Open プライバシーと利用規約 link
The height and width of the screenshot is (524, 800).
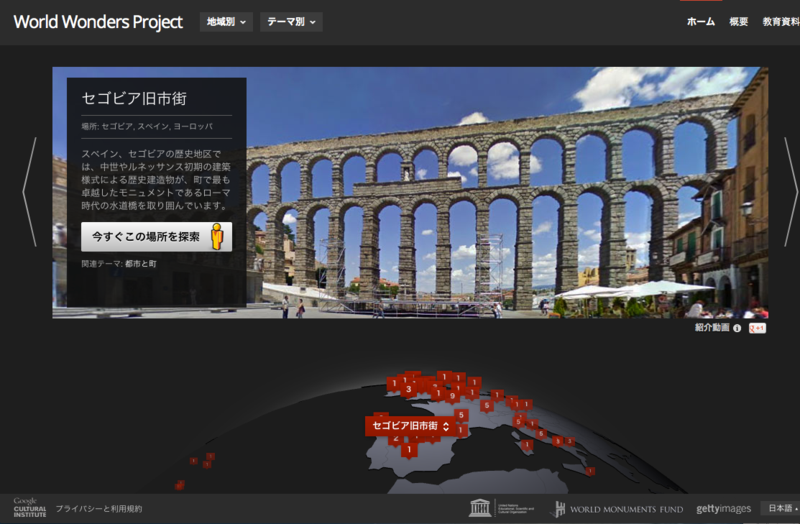pyautogui.click(x=99, y=509)
